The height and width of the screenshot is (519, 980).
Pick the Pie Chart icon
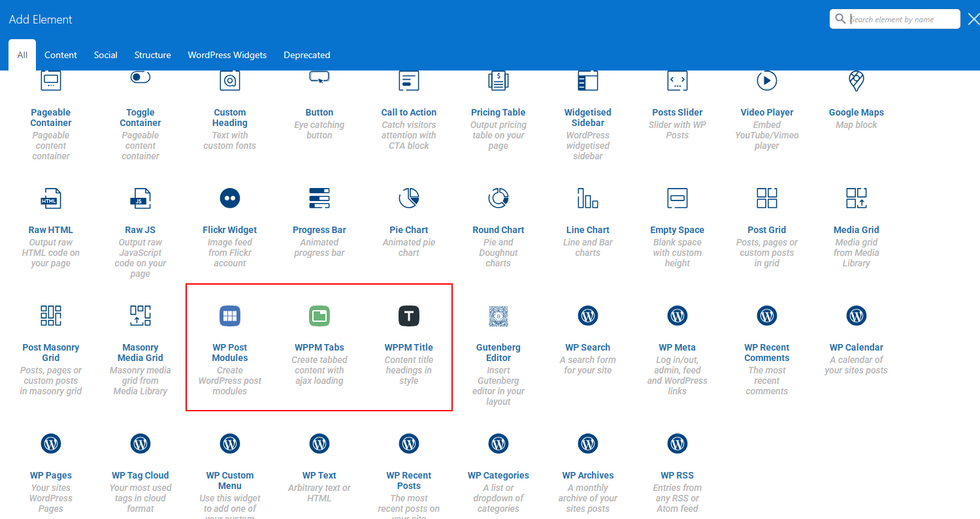pyautogui.click(x=409, y=198)
